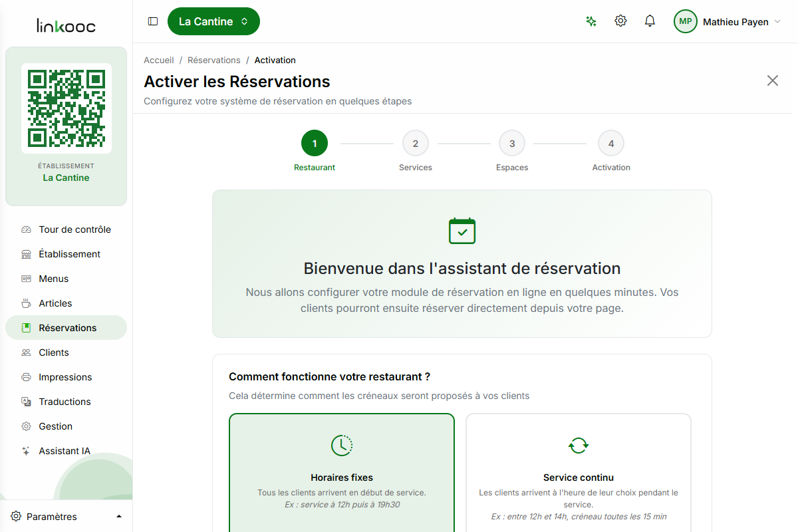Open the La Cantine establishment dropdown
This screenshot has width=798, height=532.
[213, 21]
